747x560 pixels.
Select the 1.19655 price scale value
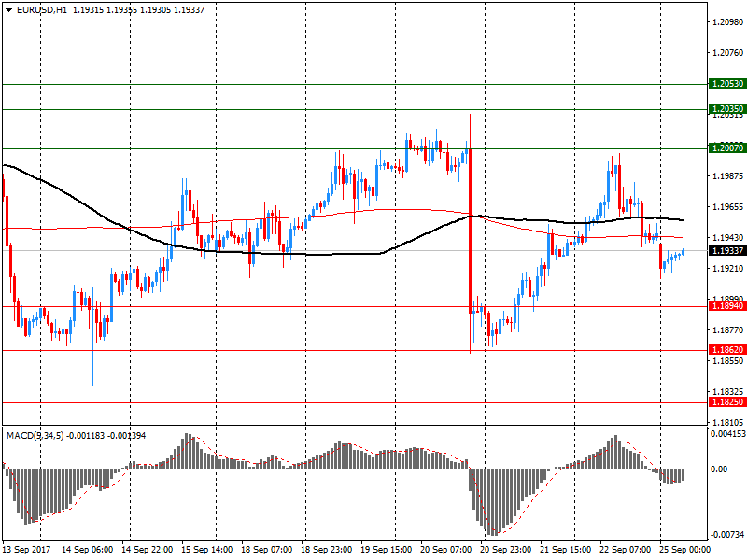tap(727, 206)
